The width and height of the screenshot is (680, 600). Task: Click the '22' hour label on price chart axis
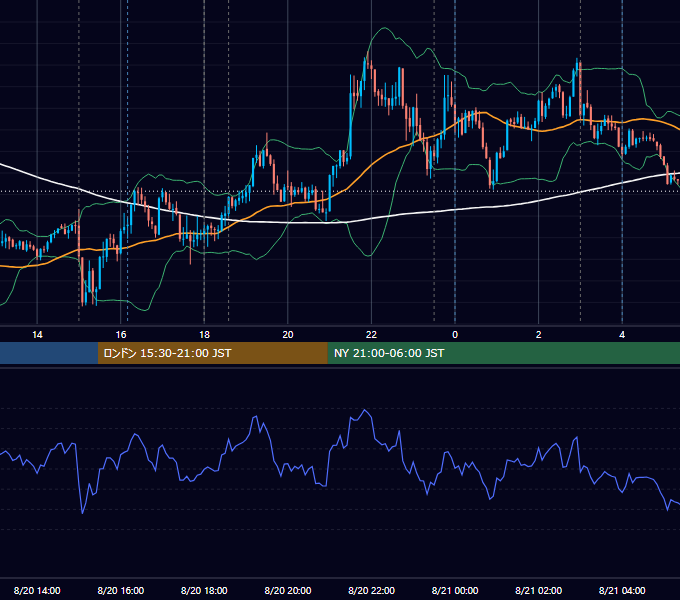pyautogui.click(x=371, y=335)
